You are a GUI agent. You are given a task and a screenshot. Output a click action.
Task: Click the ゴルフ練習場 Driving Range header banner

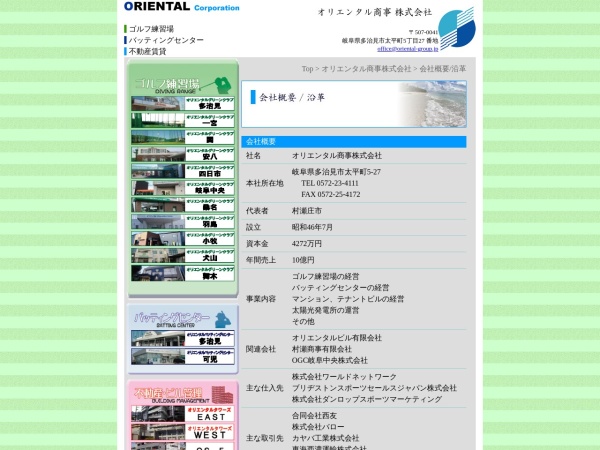(183, 85)
